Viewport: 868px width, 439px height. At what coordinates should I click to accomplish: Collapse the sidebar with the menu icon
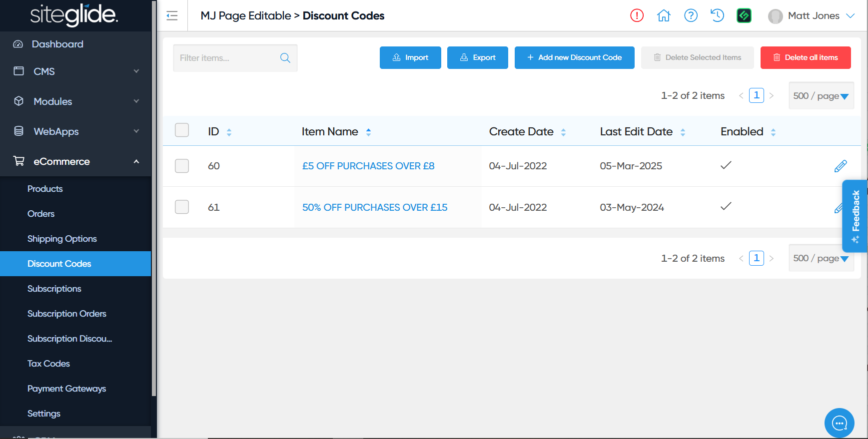172,15
